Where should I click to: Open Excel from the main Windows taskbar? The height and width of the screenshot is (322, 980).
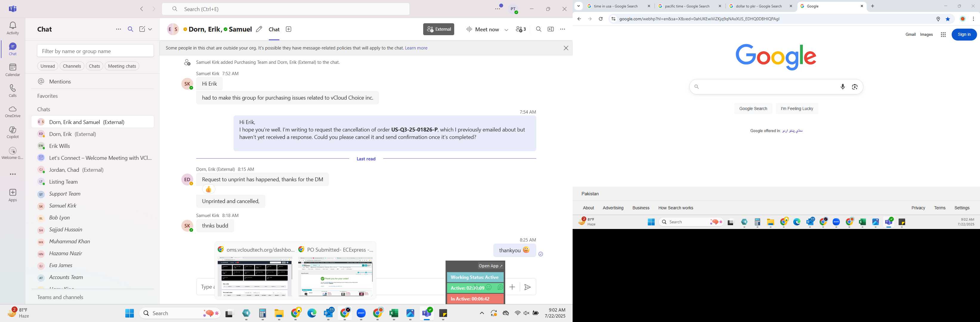[394, 313]
